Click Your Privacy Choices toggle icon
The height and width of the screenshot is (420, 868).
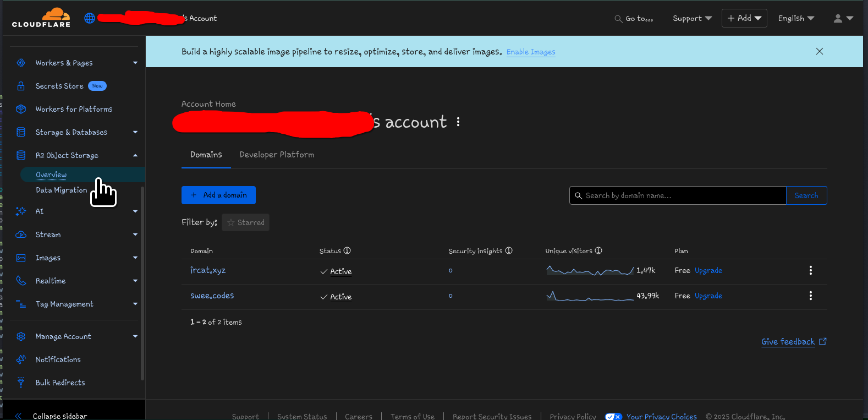613,417
